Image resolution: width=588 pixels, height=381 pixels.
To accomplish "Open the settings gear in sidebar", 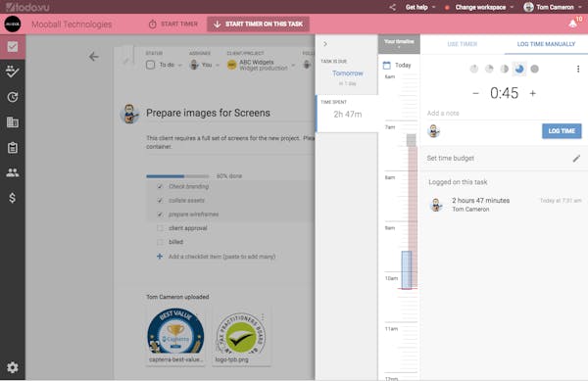I will (13, 367).
